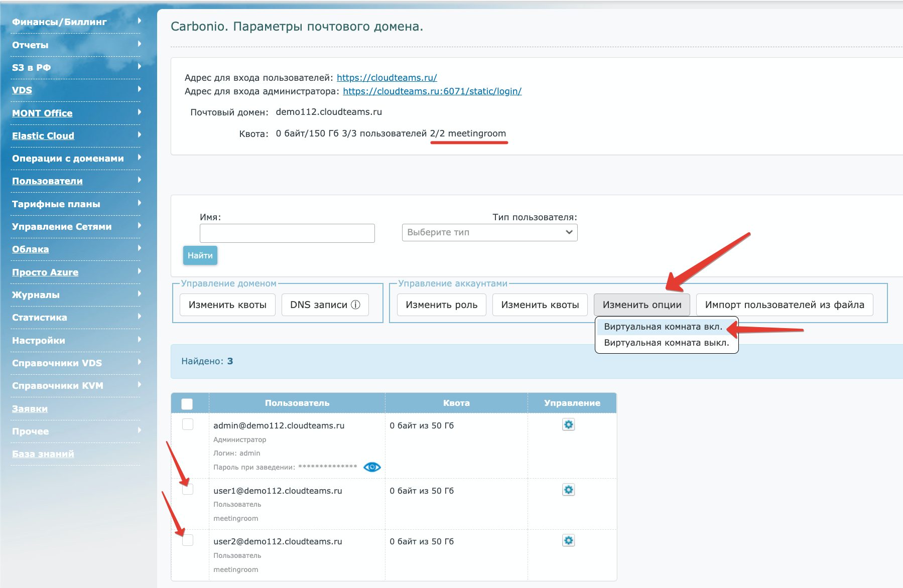Click the DNS записи button
The height and width of the screenshot is (588, 903).
[325, 305]
